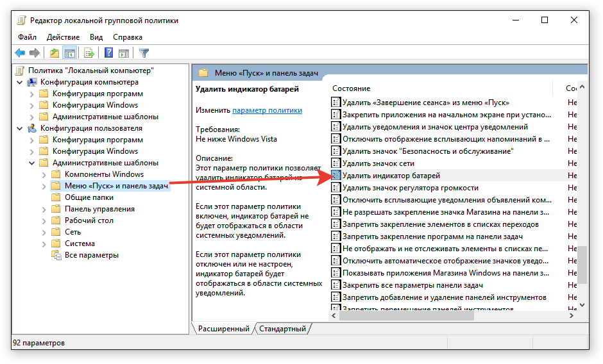Viewport: 603px width, 364px height.
Task: Click the scroll right arrow of policy list
Action: (572, 315)
